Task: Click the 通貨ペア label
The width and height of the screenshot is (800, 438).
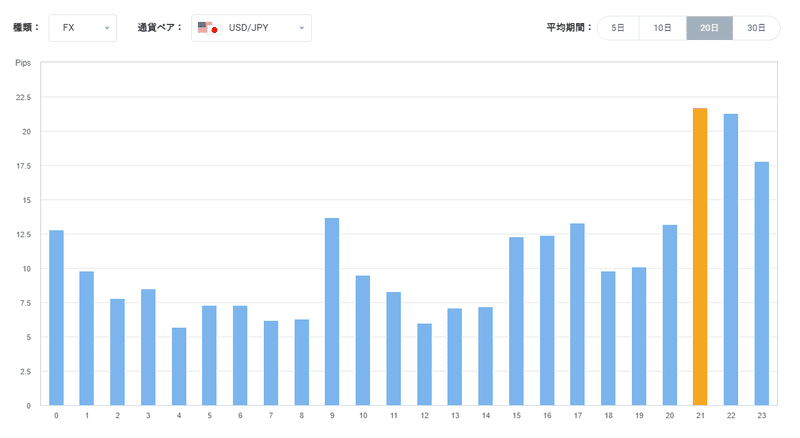Action: coord(160,28)
